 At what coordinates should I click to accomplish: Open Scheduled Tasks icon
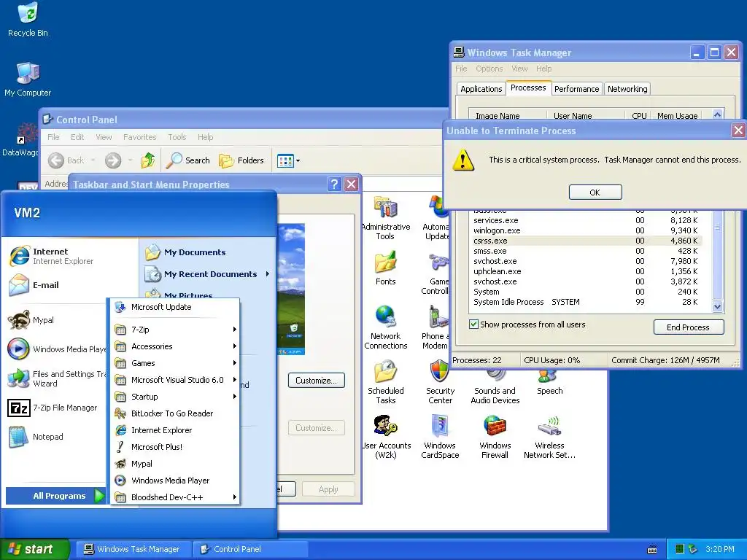pos(385,382)
